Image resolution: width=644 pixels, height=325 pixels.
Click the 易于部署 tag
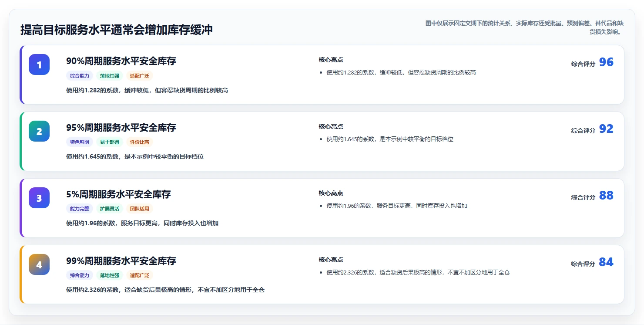pyautogui.click(x=110, y=142)
